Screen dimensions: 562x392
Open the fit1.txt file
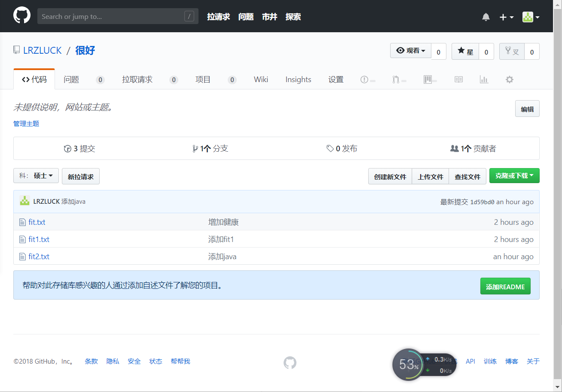(39, 239)
